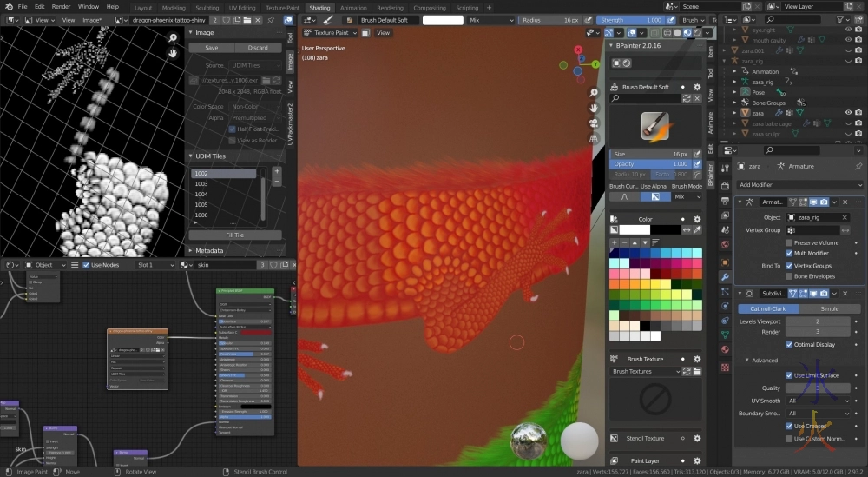Click the large brush preview thumbnail icon
The image size is (868, 477).
pos(654,126)
